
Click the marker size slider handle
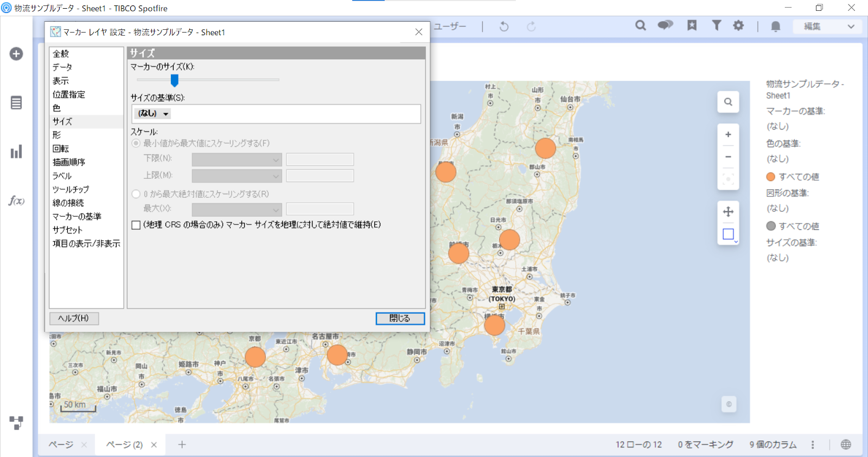174,80
